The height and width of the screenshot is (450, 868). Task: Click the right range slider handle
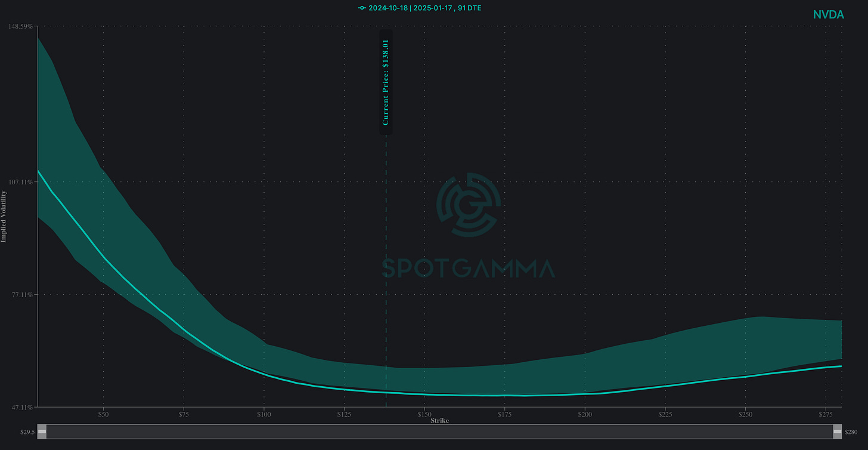(837, 431)
